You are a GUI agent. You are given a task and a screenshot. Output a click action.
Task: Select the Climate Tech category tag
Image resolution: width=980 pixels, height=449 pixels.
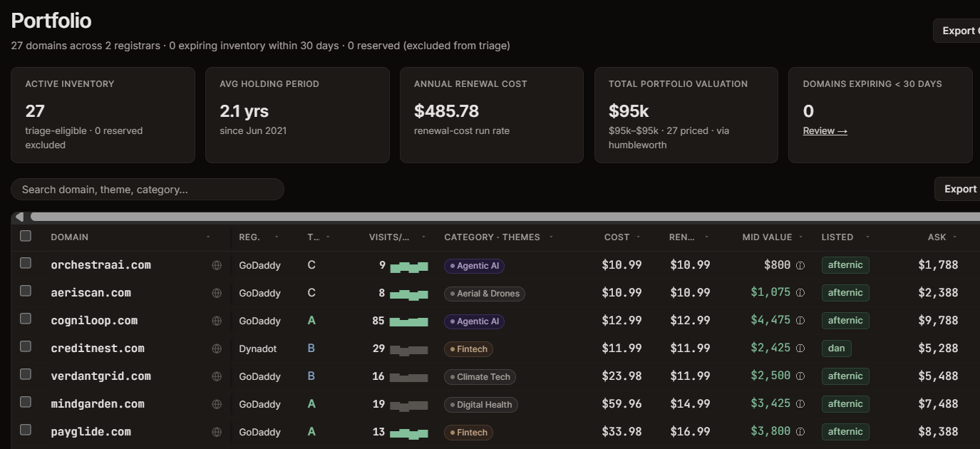coord(480,377)
